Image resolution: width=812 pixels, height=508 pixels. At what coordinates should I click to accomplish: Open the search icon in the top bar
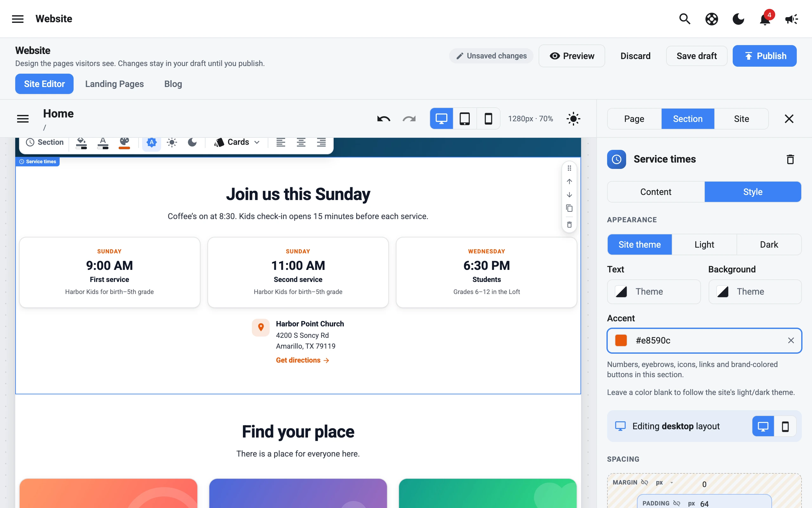coord(684,19)
